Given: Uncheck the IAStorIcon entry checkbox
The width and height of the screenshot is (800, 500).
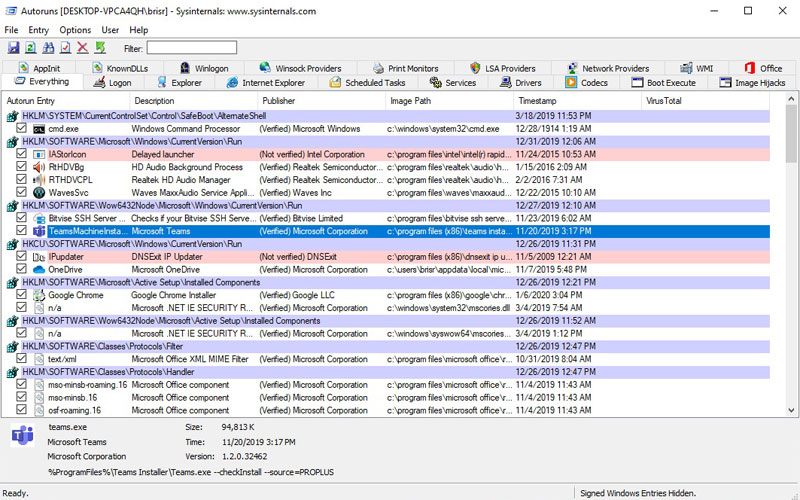Looking at the screenshot, I should click(21, 154).
